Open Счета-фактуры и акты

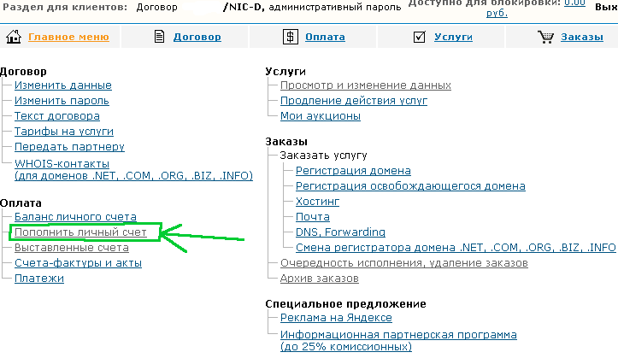pyautogui.click(x=78, y=263)
